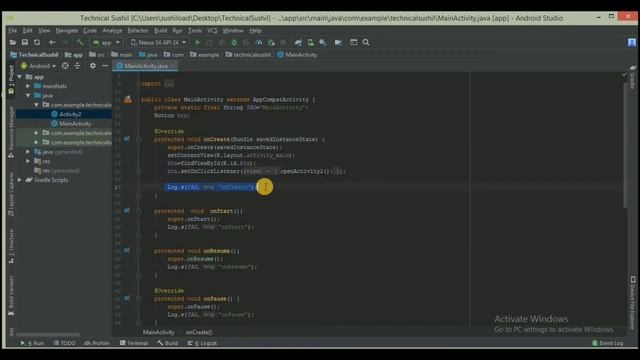Viewport: 640px width, 360px height.
Task: Click the Profile app gauge icon
Action: tap(258, 42)
